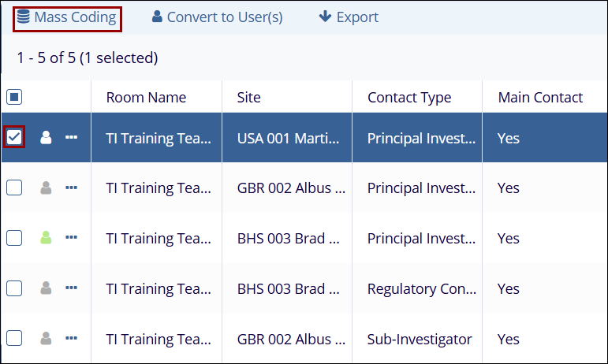The width and height of the screenshot is (608, 364).
Task: Click the Export download arrow icon
Action: pos(324,17)
